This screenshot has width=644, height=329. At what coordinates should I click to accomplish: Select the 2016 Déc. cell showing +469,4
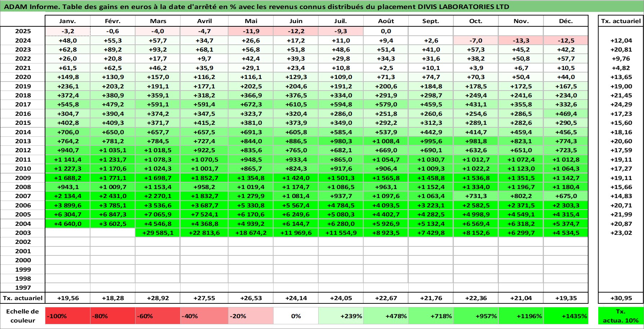pos(566,114)
